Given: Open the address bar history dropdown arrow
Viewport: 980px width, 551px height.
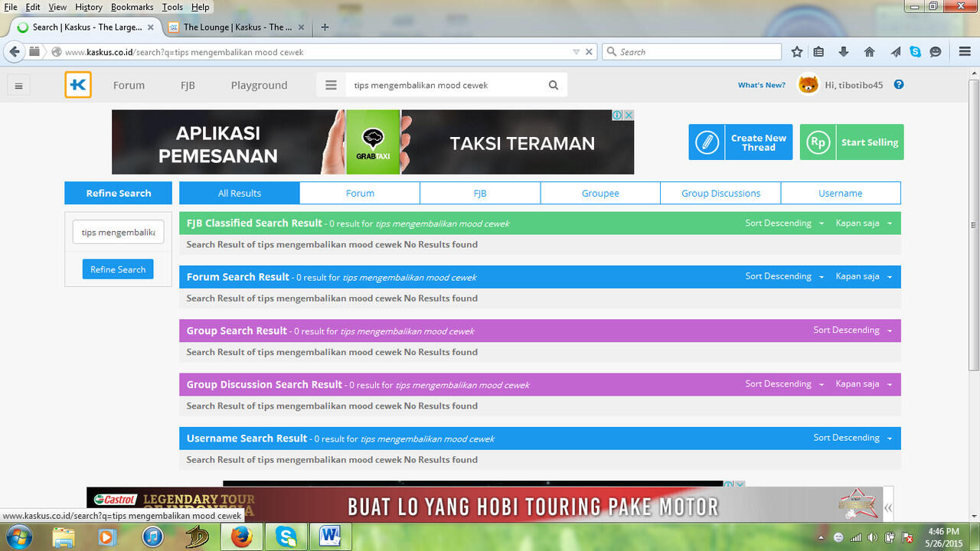Looking at the screenshot, I should (x=576, y=52).
